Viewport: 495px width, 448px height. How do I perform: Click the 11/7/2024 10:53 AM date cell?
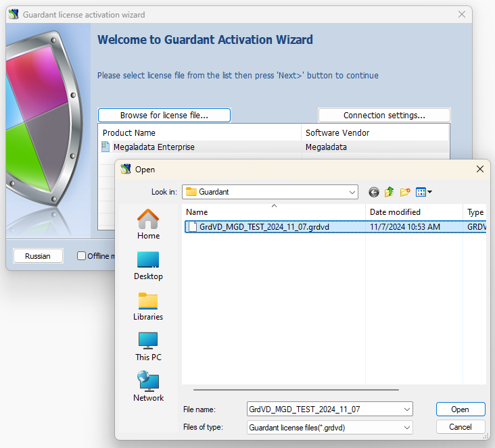pyautogui.click(x=405, y=227)
